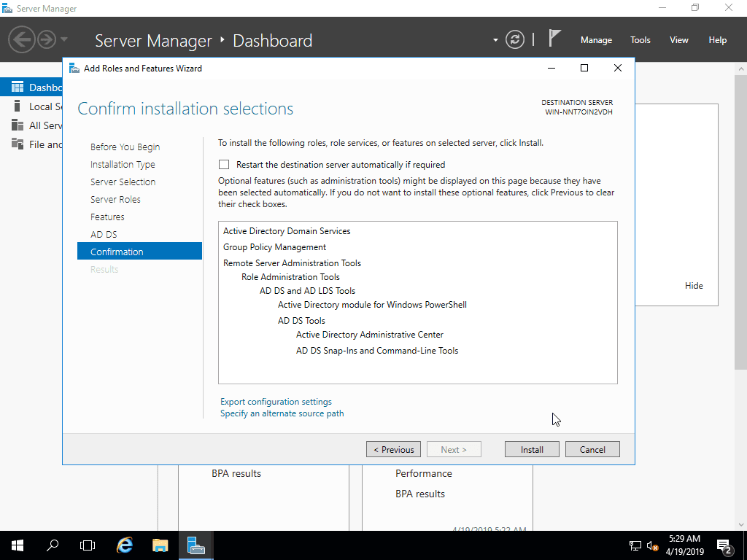Viewport: 747px width, 560px height.
Task: Click the Performance item in dashboard tile
Action: click(x=424, y=473)
